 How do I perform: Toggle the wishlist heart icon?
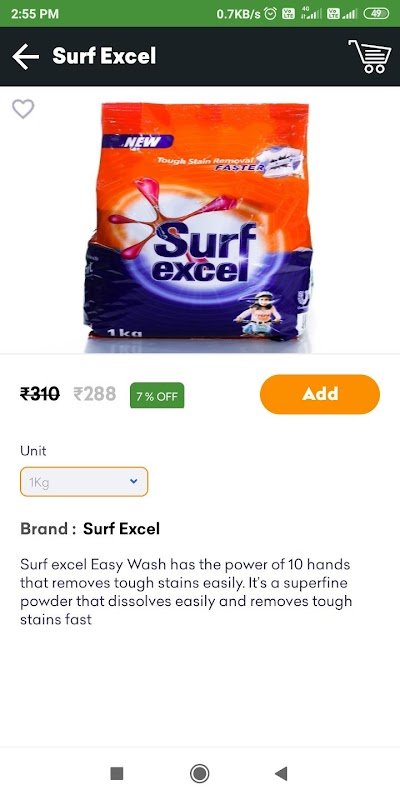click(x=23, y=109)
